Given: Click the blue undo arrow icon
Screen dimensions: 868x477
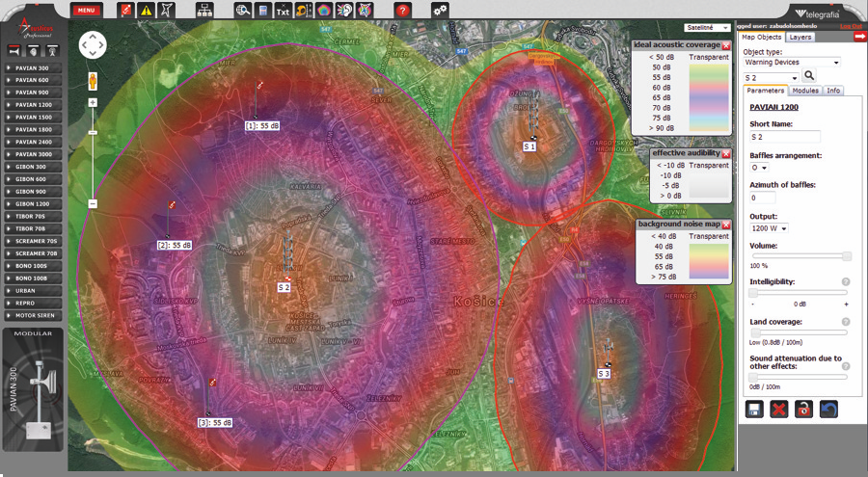Looking at the screenshot, I should pos(828,410).
